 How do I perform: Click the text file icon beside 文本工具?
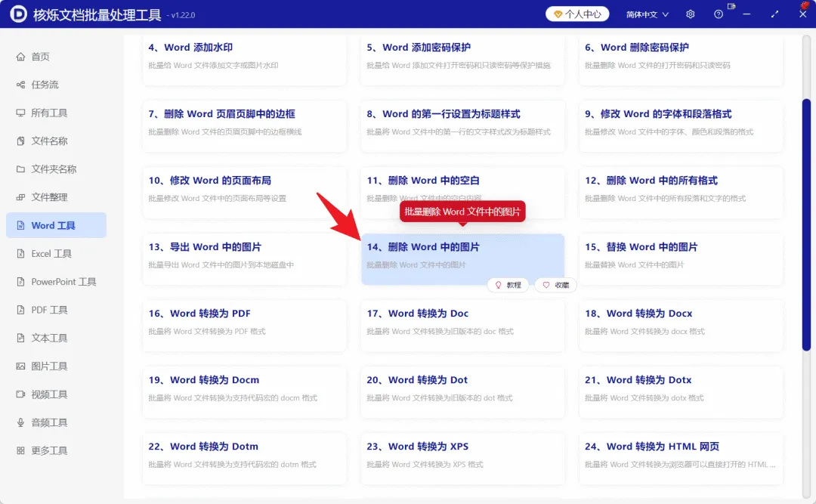tap(20, 338)
